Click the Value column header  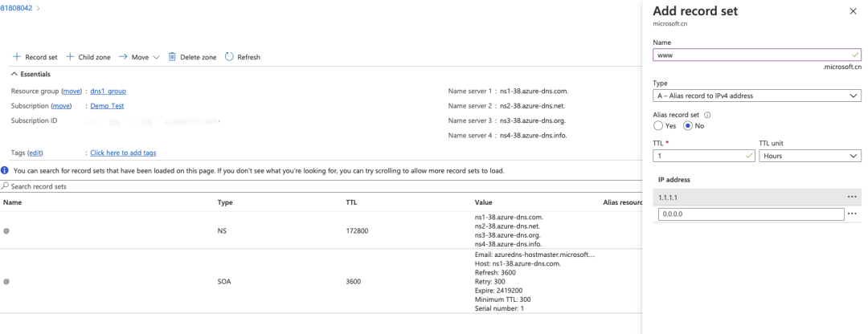point(483,202)
